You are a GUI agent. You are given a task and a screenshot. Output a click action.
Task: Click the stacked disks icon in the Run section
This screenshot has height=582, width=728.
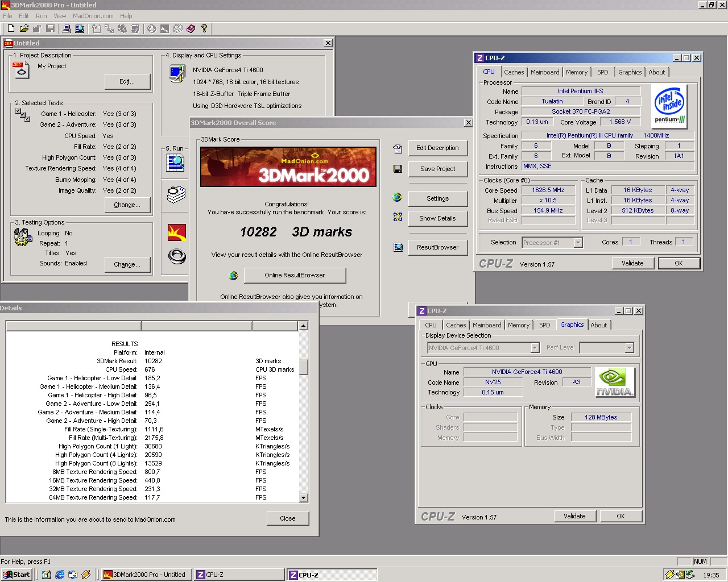[176, 194]
